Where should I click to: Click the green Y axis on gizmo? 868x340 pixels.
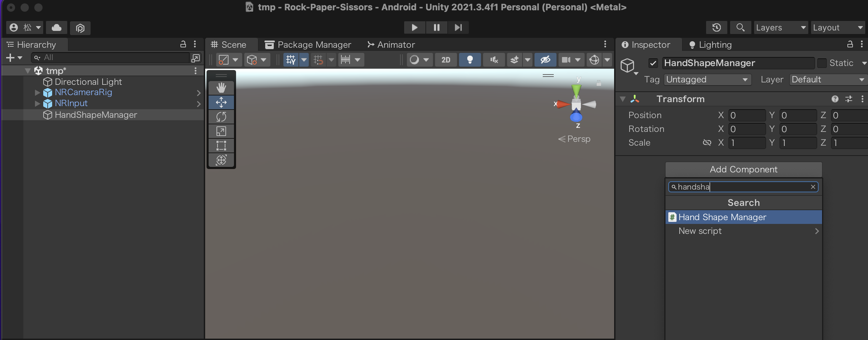point(576,90)
